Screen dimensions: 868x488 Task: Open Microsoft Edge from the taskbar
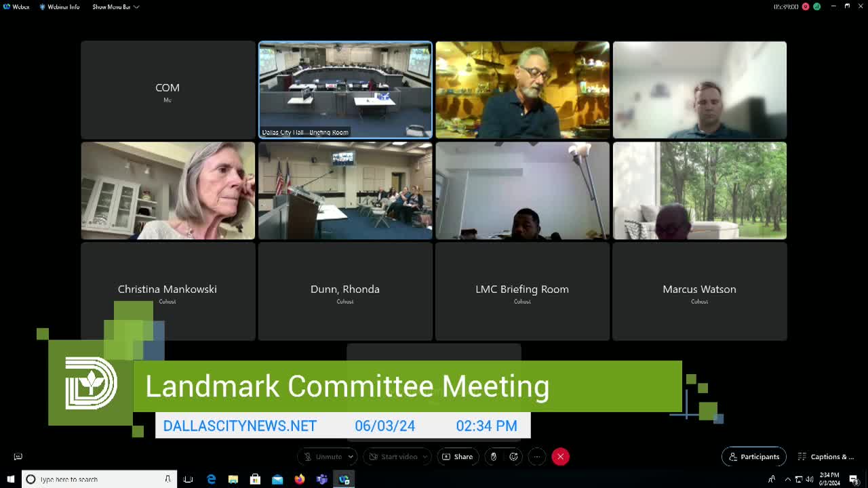pyautogui.click(x=211, y=479)
